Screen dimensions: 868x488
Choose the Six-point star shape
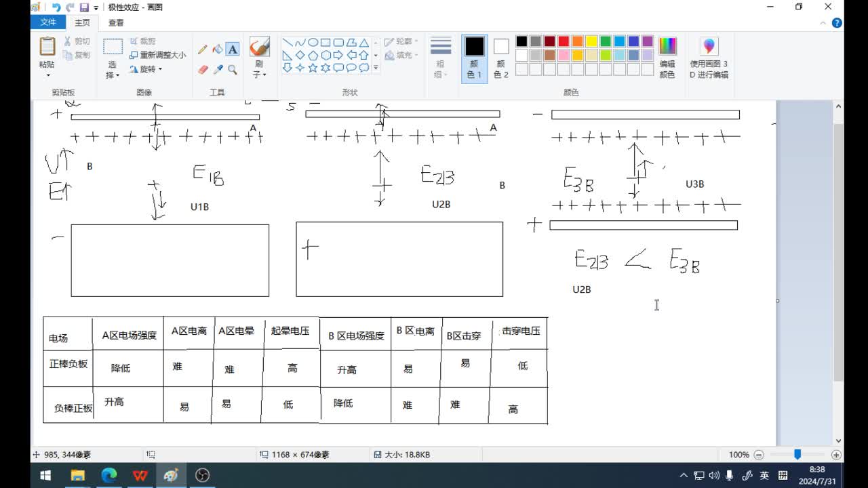(x=325, y=68)
